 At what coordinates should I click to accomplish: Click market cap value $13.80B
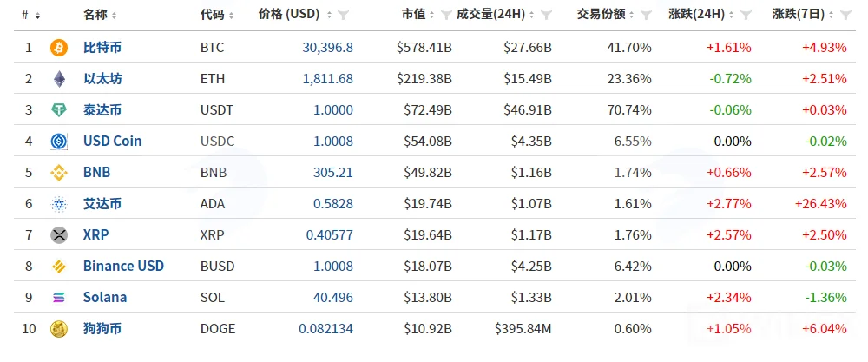tap(427, 297)
